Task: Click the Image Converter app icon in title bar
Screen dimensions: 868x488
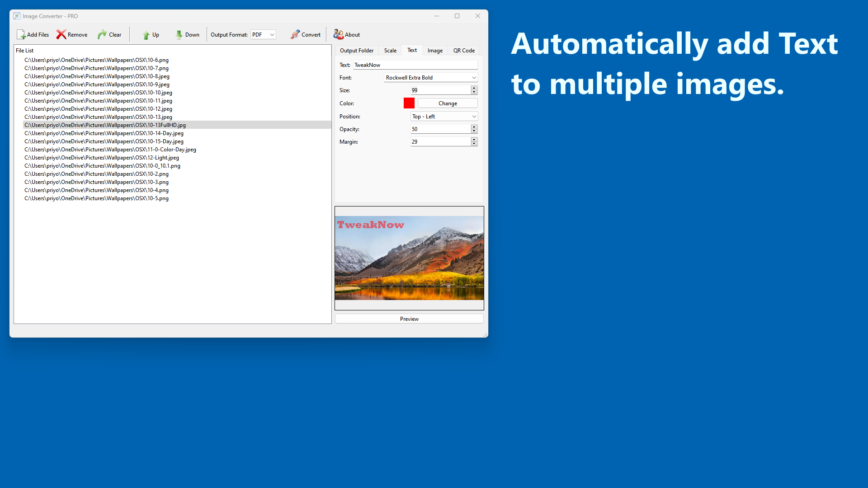Action: pos(17,16)
